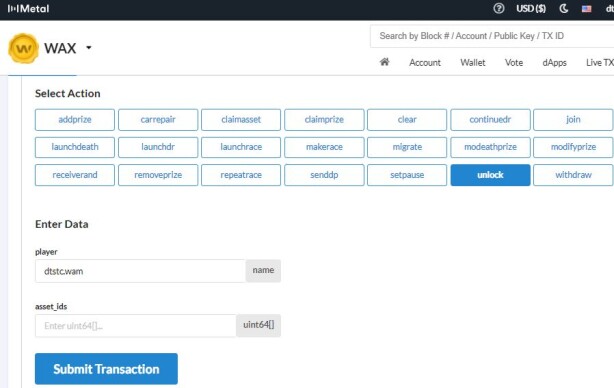The width and height of the screenshot is (614, 388).
Task: Open the dApps menu
Action: [x=554, y=63]
